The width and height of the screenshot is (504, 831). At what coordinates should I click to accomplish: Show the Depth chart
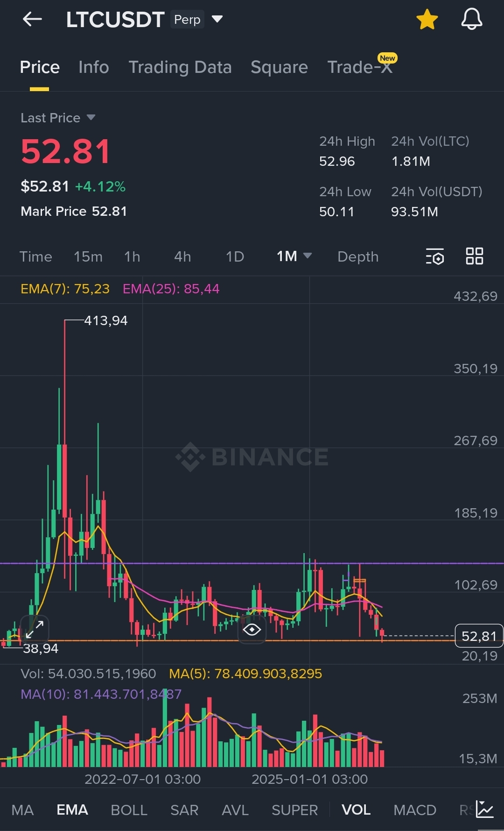click(x=358, y=256)
